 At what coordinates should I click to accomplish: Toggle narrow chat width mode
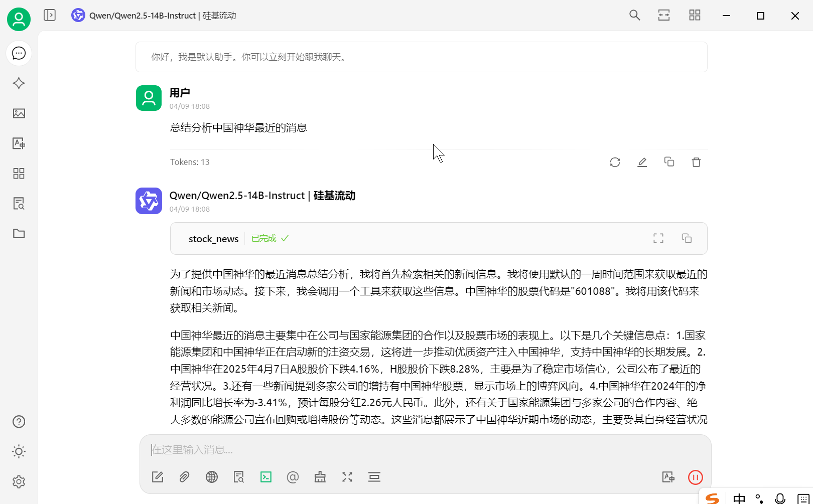click(x=664, y=15)
